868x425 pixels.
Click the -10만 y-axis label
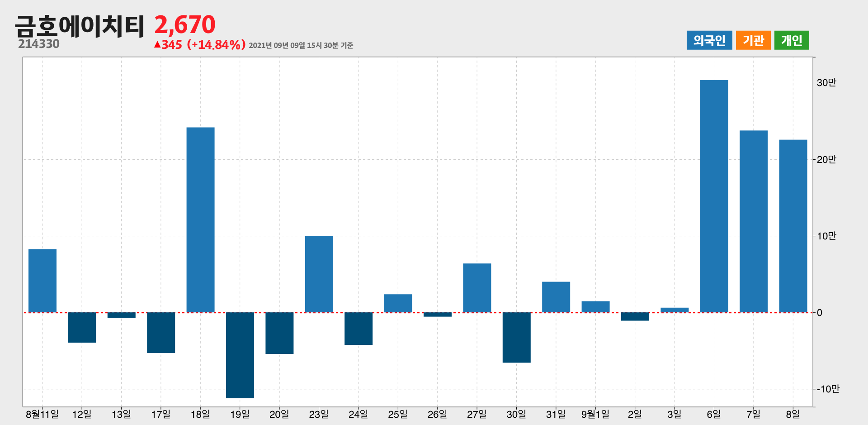pyautogui.click(x=828, y=389)
